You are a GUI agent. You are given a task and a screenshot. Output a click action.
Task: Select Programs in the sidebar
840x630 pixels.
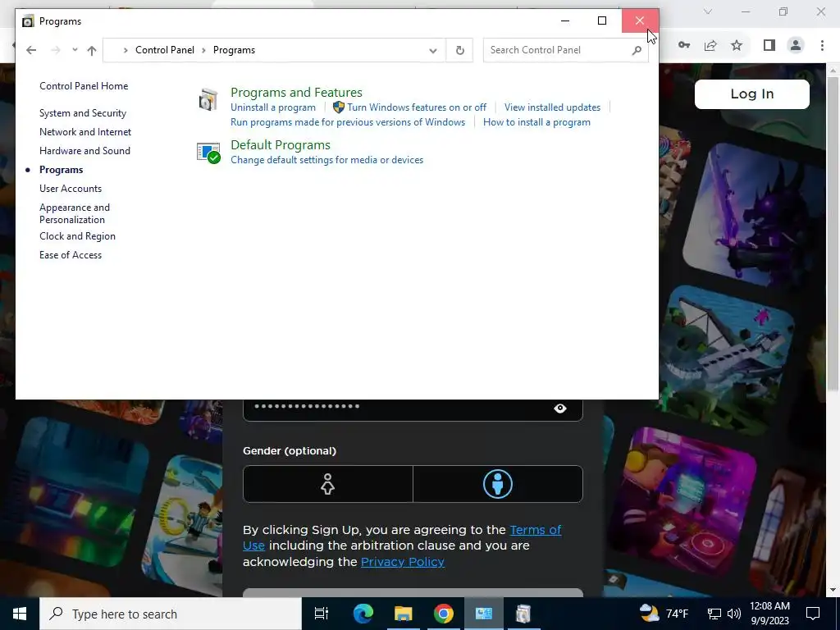coord(61,170)
